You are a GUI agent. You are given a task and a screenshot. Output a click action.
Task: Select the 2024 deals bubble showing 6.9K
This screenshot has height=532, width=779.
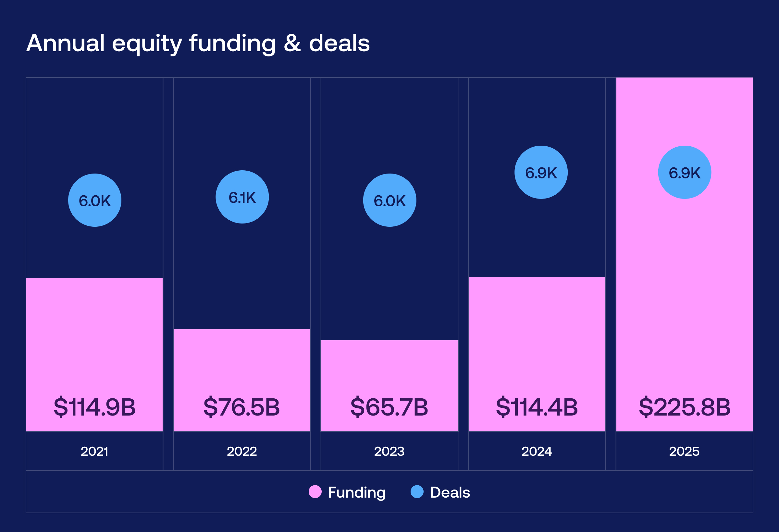coord(541,172)
